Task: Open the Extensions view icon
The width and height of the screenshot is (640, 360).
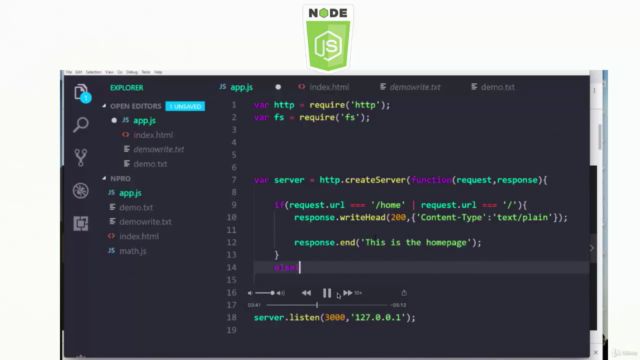Action: pyautogui.click(x=81, y=223)
